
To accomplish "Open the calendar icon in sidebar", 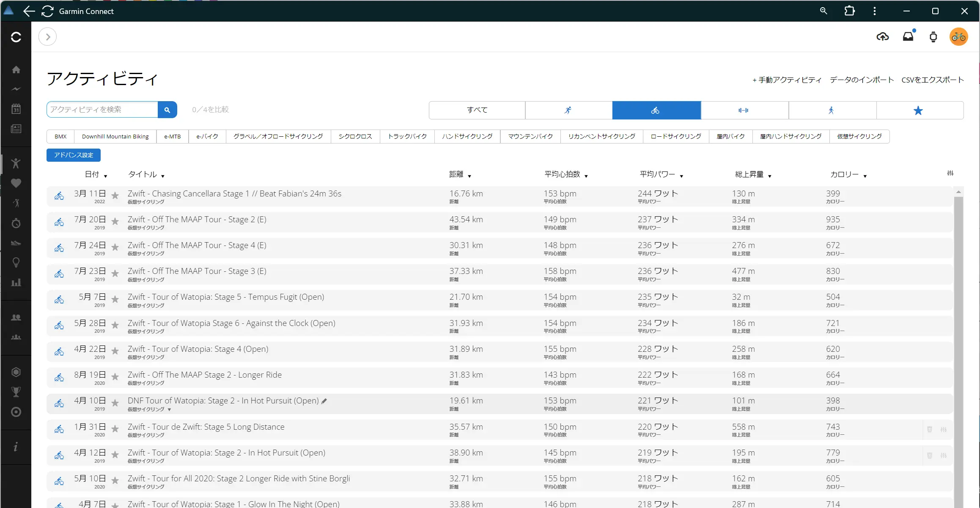I will point(16,109).
